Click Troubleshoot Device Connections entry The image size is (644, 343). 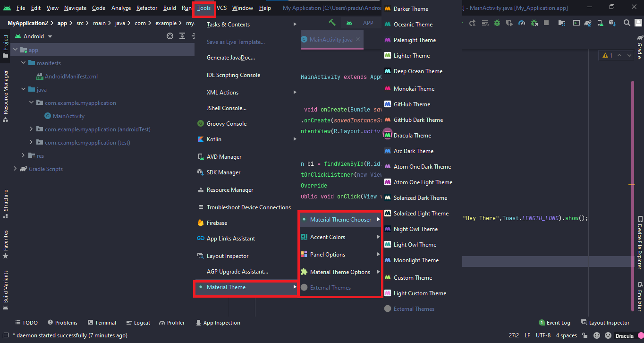[x=246, y=207]
